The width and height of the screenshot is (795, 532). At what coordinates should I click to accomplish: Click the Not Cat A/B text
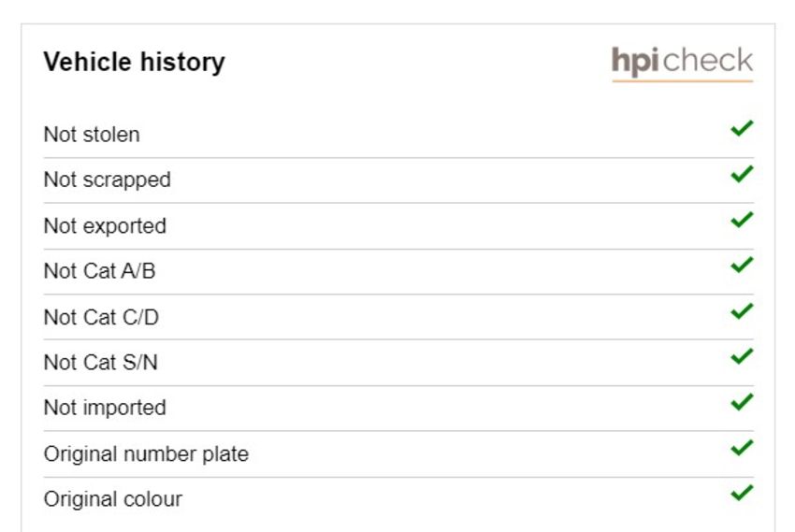pyautogui.click(x=99, y=271)
